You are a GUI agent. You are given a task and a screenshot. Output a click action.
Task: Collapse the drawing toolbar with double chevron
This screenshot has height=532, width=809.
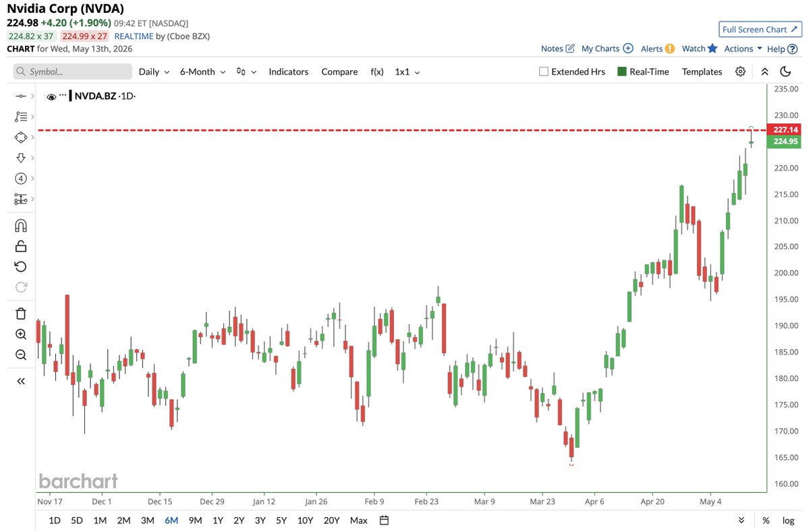tap(21, 381)
